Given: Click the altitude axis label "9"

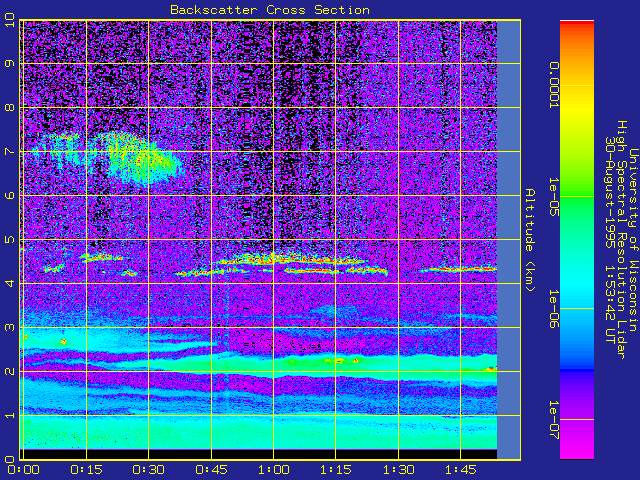Looking at the screenshot, I should click(x=10, y=63).
